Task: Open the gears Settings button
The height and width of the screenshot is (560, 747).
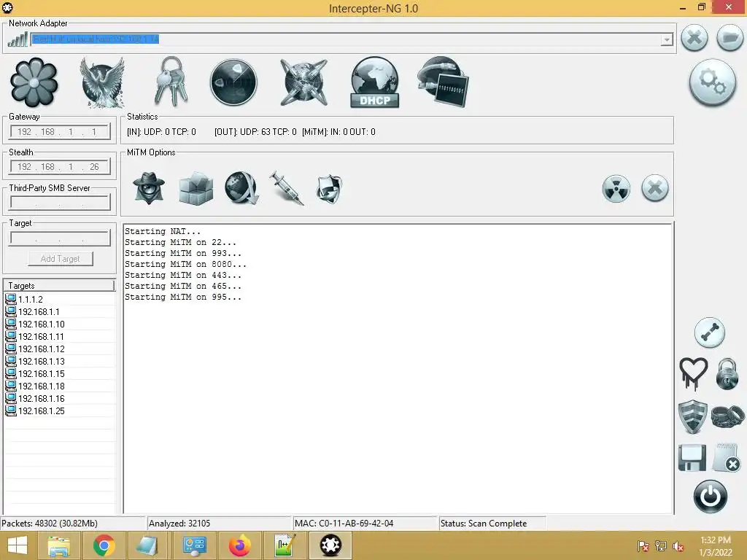Action: 713,82
